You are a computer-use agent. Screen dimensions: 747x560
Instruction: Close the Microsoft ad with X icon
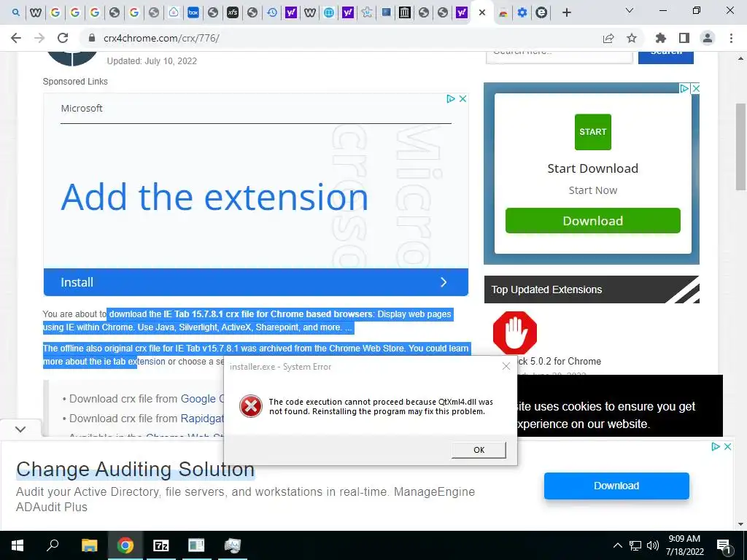click(462, 98)
